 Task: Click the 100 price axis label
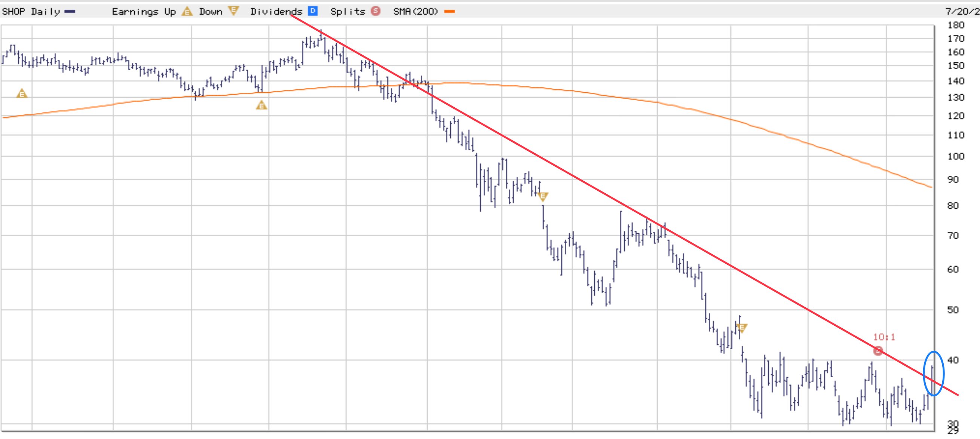coord(956,156)
